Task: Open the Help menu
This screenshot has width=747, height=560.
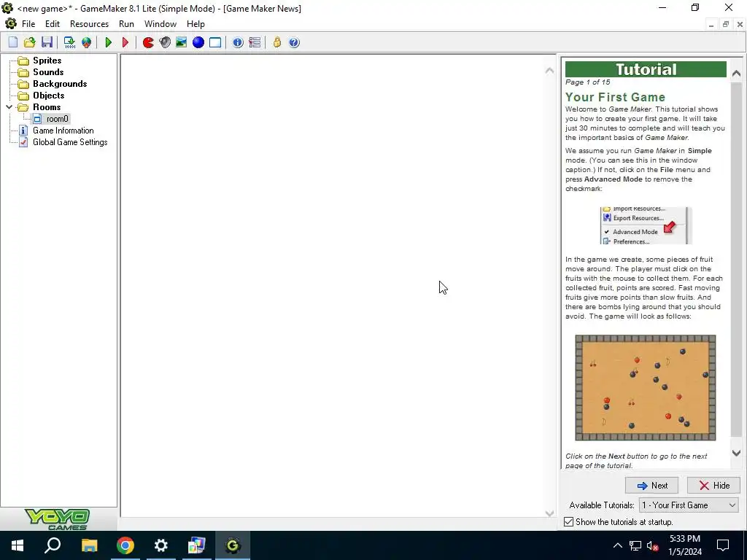Action: (196, 24)
